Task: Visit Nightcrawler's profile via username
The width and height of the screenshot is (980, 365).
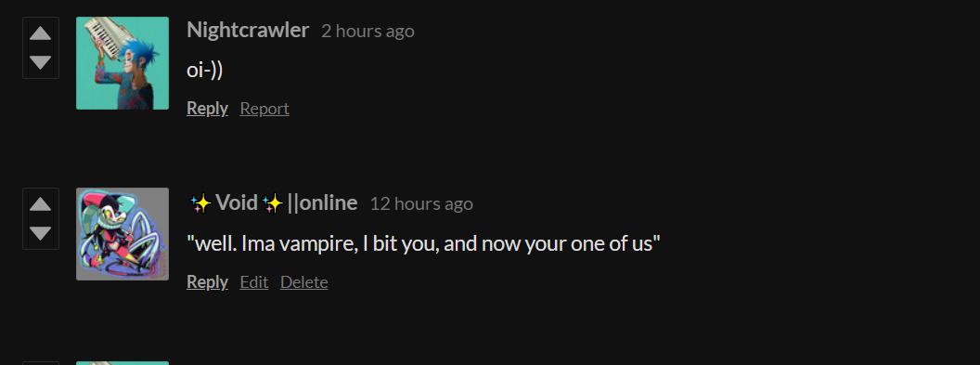Action: tap(248, 30)
